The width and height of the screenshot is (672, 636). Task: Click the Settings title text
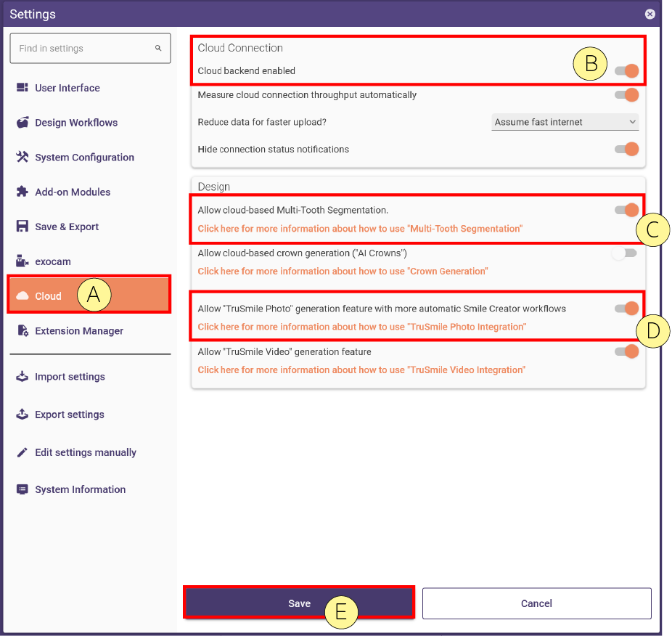pos(33,14)
